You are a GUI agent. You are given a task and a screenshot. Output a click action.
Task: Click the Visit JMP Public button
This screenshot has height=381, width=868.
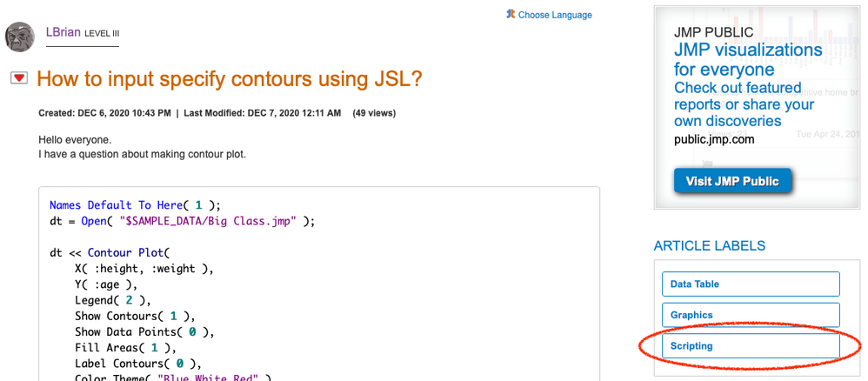(732, 181)
